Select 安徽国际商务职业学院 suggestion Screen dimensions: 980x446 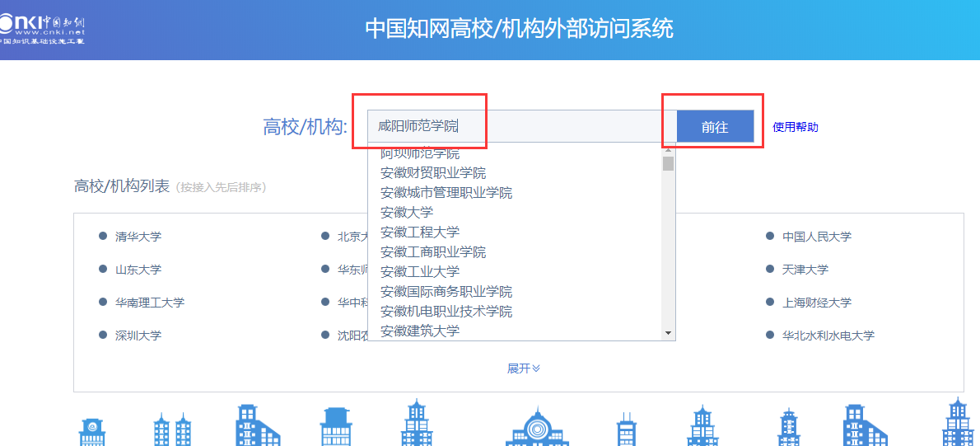[446, 292]
